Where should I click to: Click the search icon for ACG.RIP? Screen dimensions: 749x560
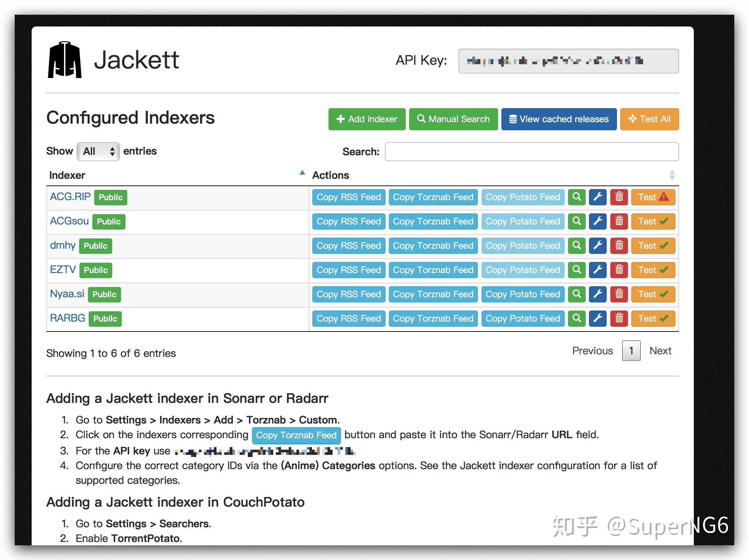(576, 197)
